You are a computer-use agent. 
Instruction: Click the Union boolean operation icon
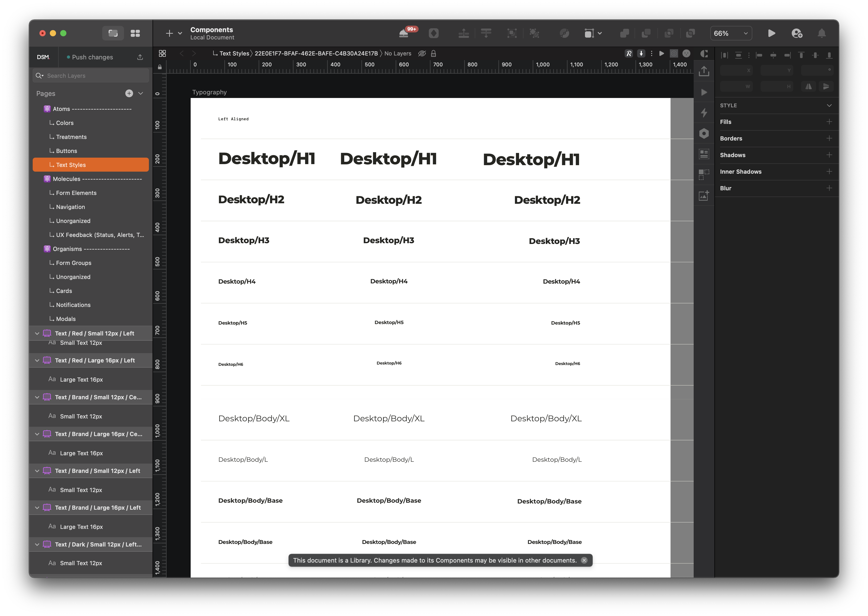624,33
